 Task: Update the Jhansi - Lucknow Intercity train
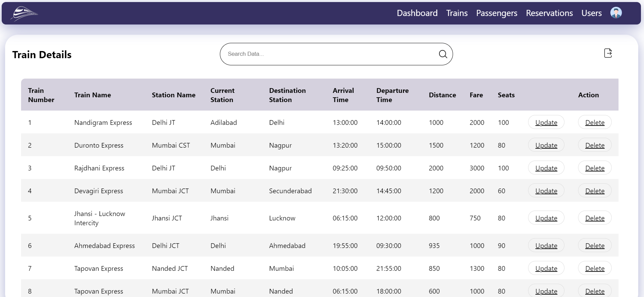tap(546, 218)
